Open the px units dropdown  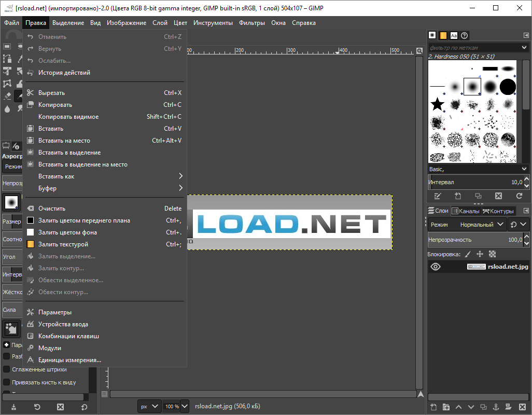(x=149, y=406)
